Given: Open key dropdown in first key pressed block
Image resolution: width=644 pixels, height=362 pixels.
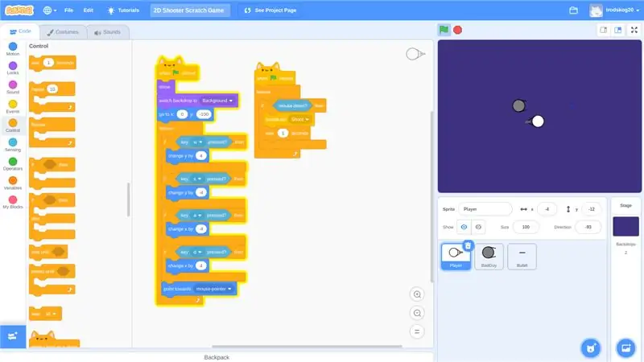Looking at the screenshot, I should tap(197, 142).
